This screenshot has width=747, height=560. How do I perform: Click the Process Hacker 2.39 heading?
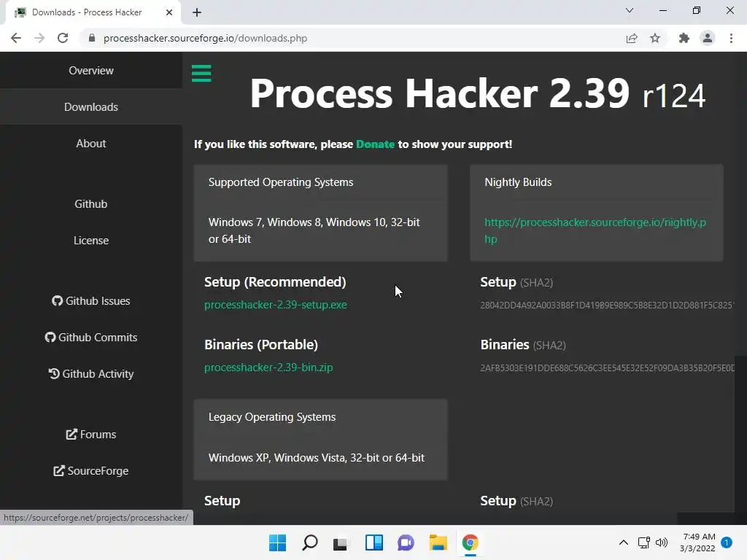point(478,94)
